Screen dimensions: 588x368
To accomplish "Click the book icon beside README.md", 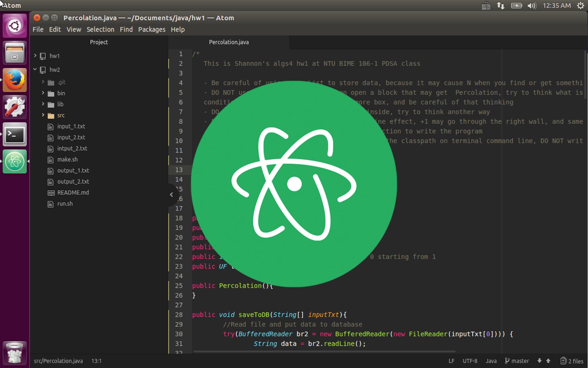I will tap(51, 193).
